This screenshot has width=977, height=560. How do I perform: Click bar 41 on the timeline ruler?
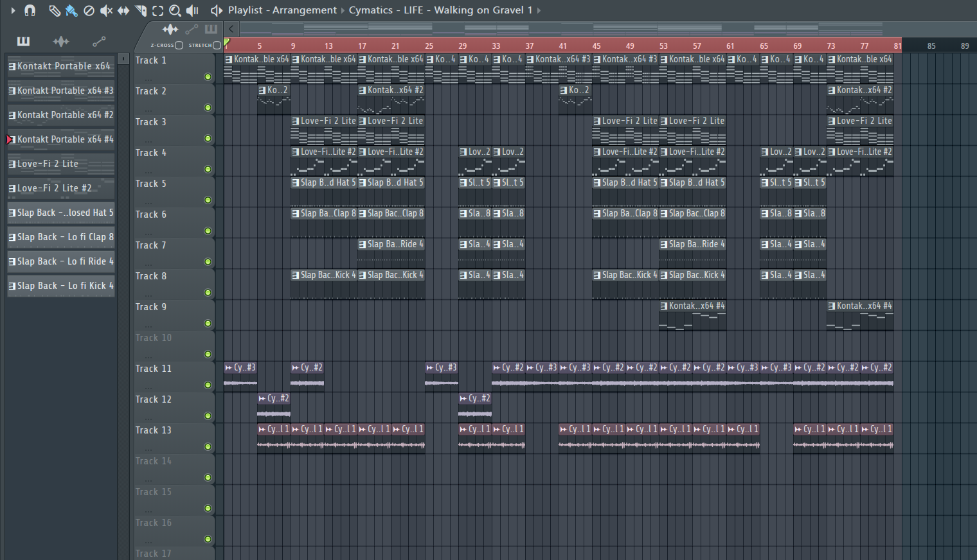click(x=562, y=46)
